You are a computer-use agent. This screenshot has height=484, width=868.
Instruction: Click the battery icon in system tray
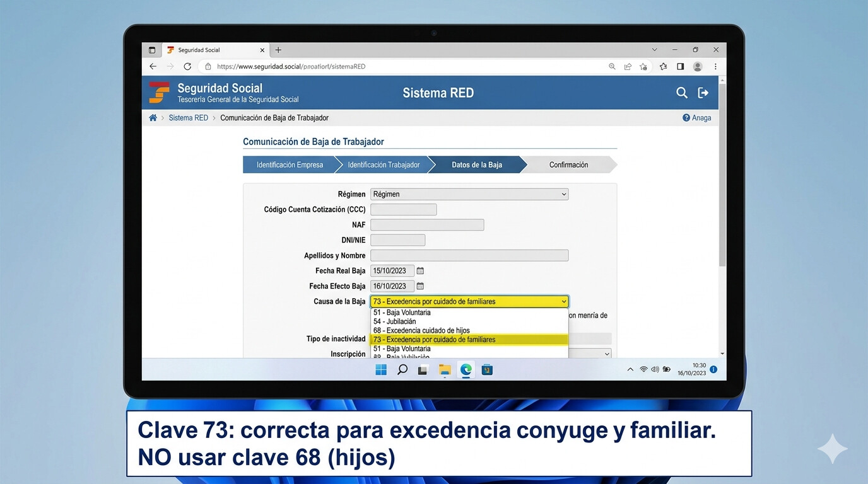tap(667, 369)
